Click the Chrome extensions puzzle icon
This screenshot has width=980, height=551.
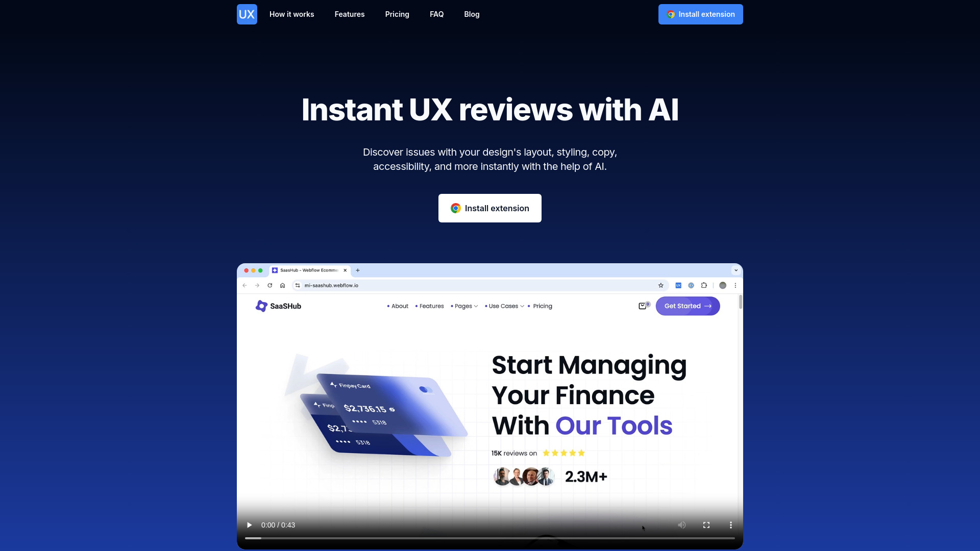(704, 285)
